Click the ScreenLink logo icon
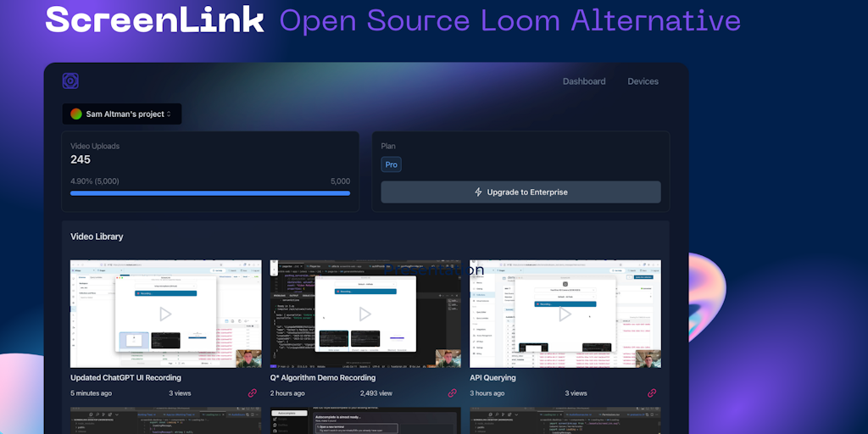This screenshot has width=868, height=434. (70, 81)
